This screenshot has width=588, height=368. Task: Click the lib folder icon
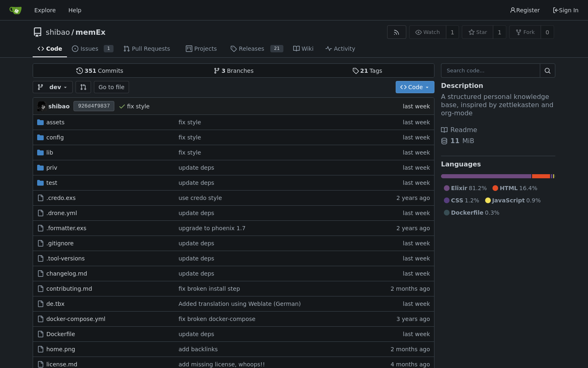click(x=40, y=153)
